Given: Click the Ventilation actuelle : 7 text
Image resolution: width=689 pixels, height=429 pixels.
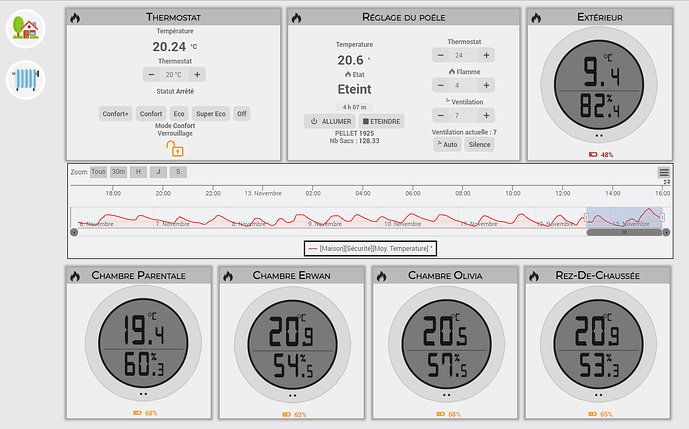Looking at the screenshot, I should 464,132.
